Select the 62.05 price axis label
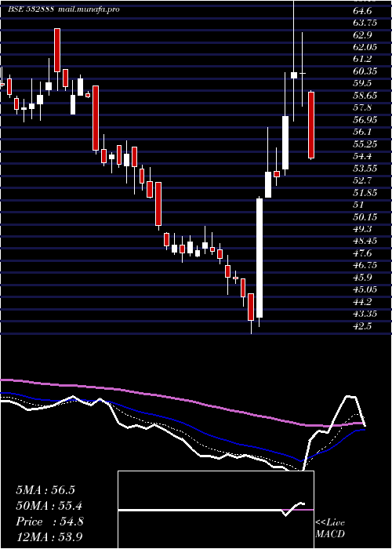Image resolution: width=392 pixels, height=549 pixels. (x=365, y=47)
